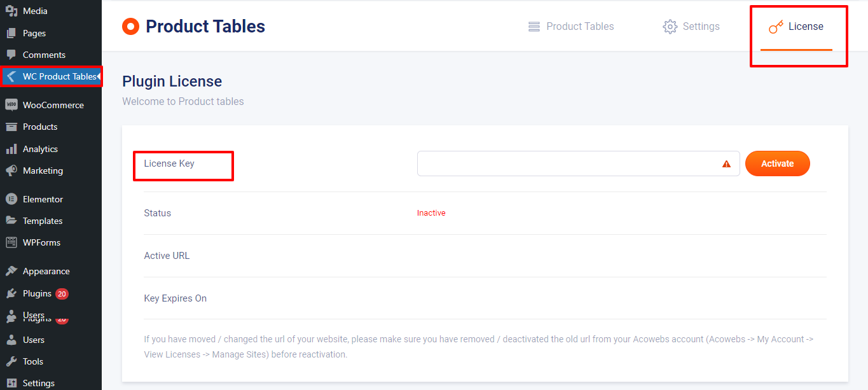Click the orange Product Tables logo circle
Viewport: 868px width, 390px height.
[x=130, y=26]
